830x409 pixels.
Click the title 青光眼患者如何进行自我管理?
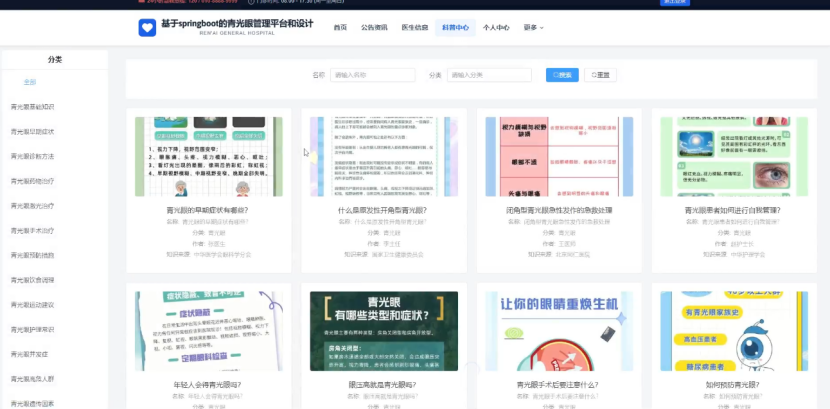click(733, 210)
